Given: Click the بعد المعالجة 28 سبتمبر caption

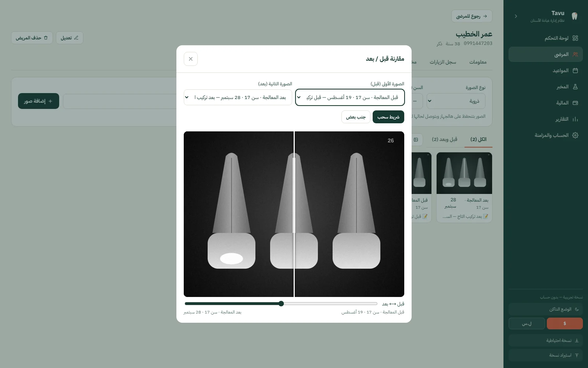Looking at the screenshot, I should point(212,312).
